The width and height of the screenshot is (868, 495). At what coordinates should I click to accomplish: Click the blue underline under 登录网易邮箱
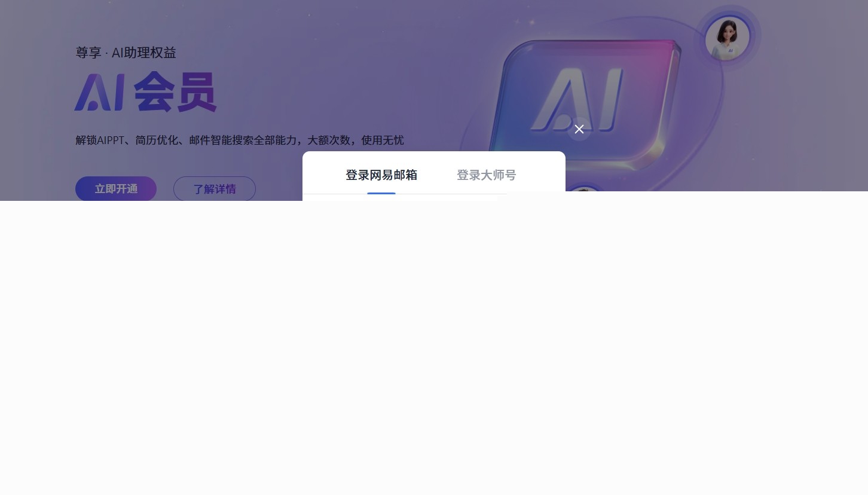tap(381, 193)
